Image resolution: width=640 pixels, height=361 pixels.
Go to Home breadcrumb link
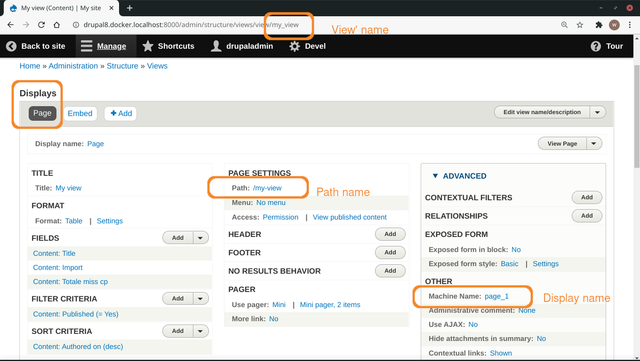pyautogui.click(x=30, y=66)
